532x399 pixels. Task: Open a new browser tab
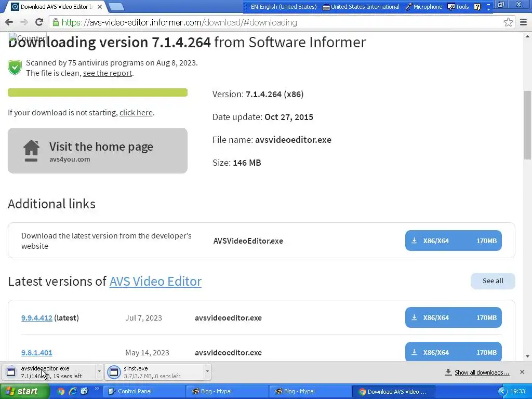coord(117,7)
